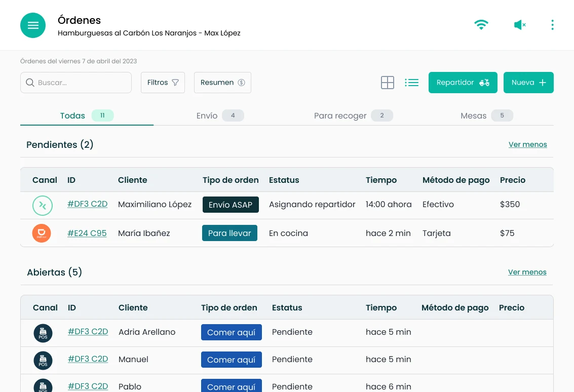Click the POS icon for Manuel
Screen dimensions: 574x392
(43, 361)
